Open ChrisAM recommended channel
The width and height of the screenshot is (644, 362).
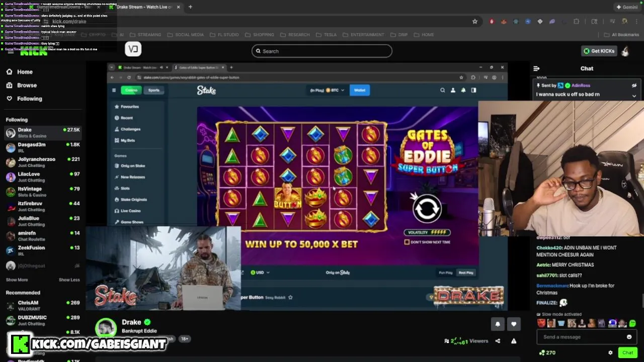pyautogui.click(x=43, y=306)
